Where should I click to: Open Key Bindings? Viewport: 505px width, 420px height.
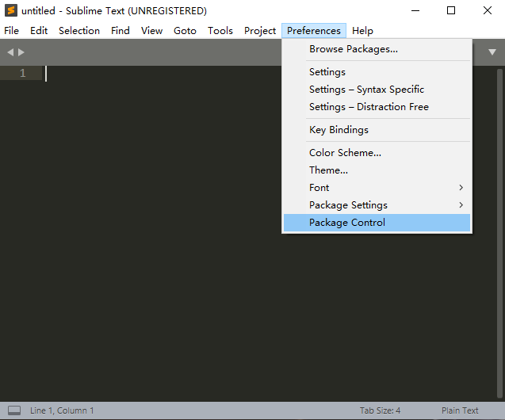click(x=377, y=130)
